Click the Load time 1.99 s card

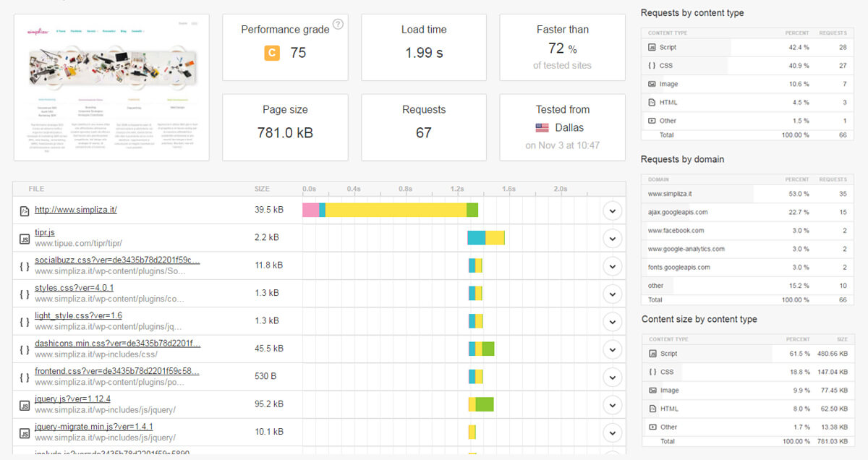pyautogui.click(x=424, y=47)
